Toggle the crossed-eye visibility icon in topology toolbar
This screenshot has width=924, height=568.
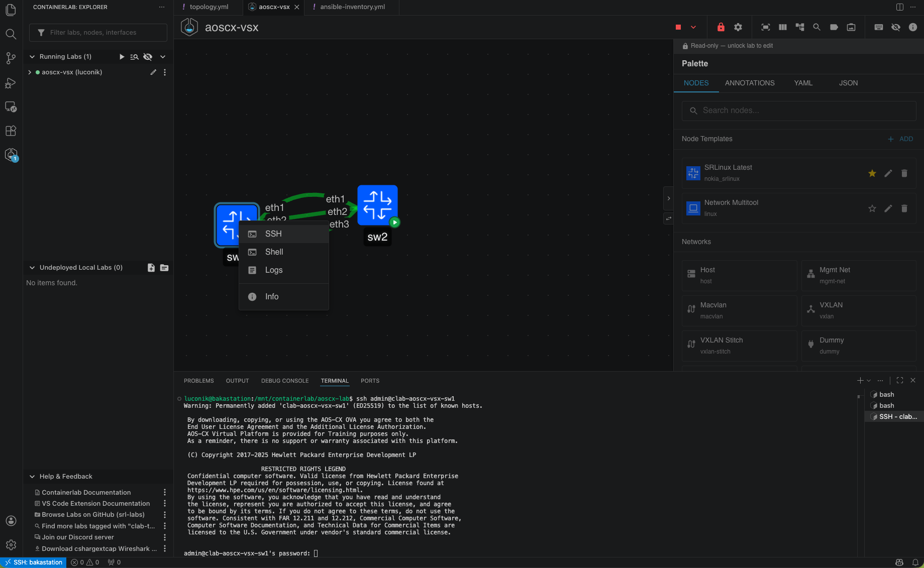[x=896, y=27]
